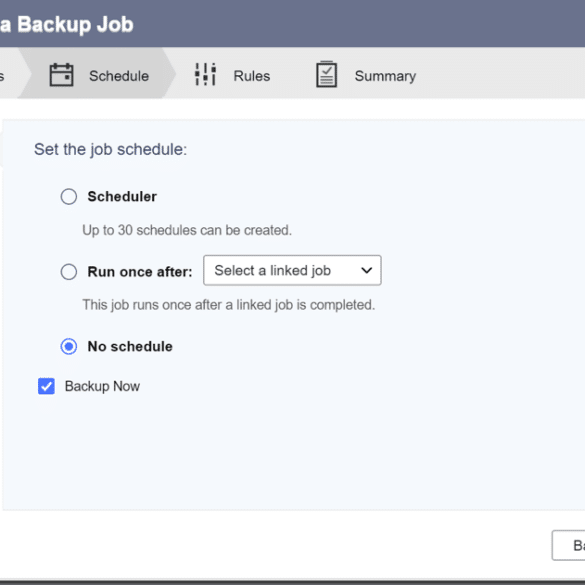Select the Scheduler radio option

pos(69,197)
